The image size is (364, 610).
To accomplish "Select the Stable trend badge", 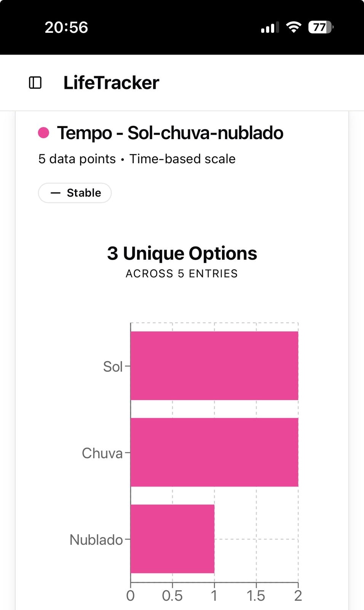I will [75, 193].
